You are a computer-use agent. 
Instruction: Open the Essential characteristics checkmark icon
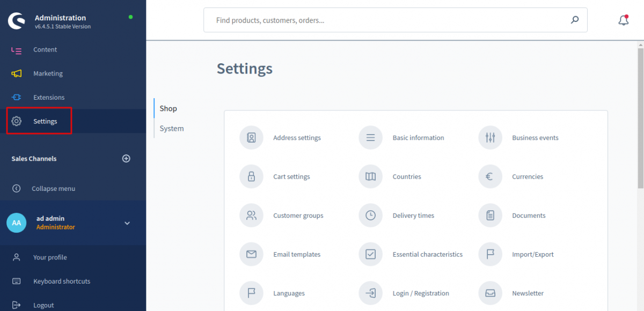(x=370, y=254)
